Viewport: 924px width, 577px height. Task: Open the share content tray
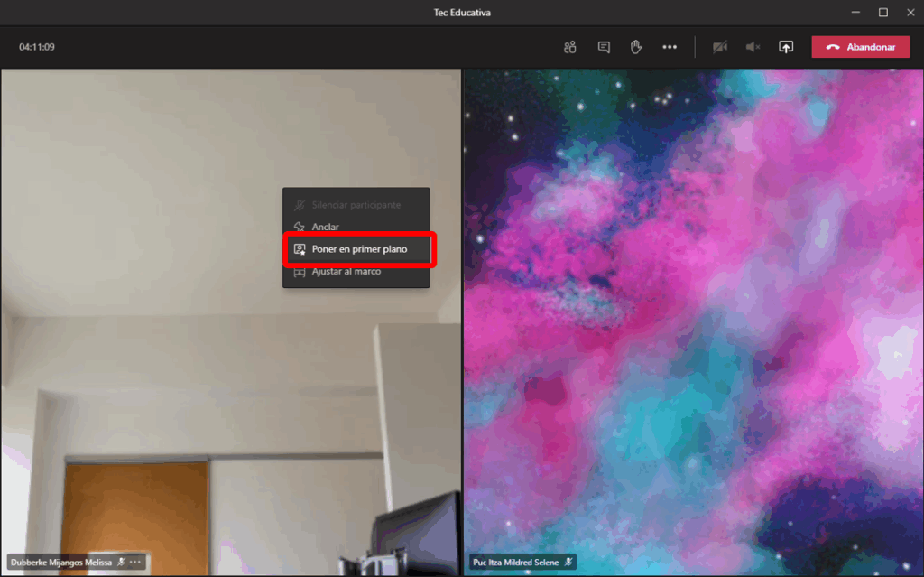[x=786, y=47]
